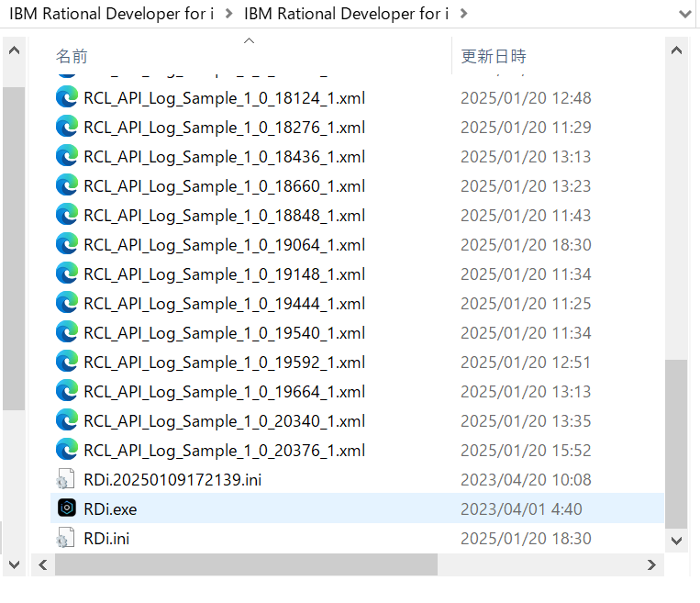Select file RCL_API_Log_Sample_1_0_19592_1.xml

225,363
